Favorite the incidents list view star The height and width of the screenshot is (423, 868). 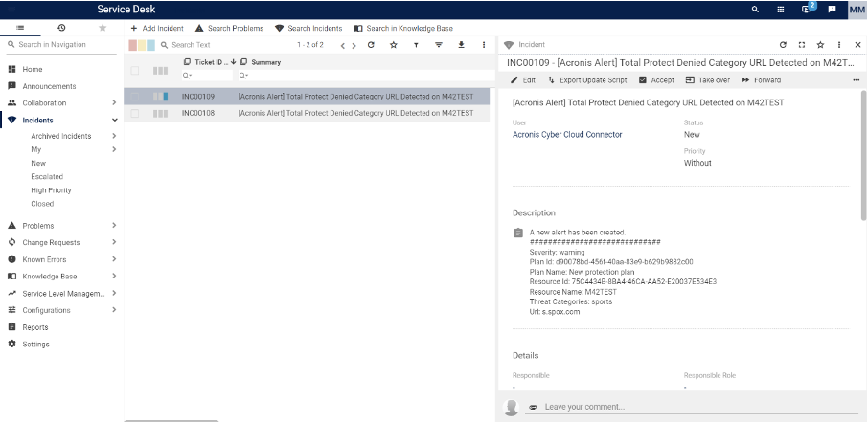393,45
